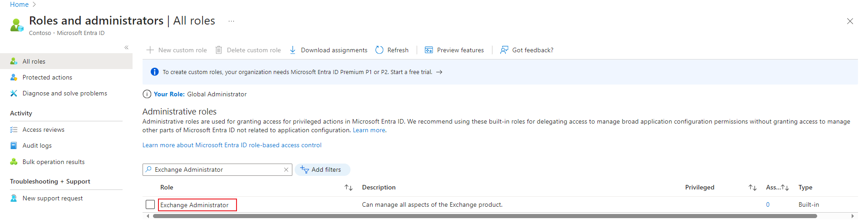Collapse the left navigation pane chevron
Viewport: 868px width, 224px height.
tap(127, 47)
